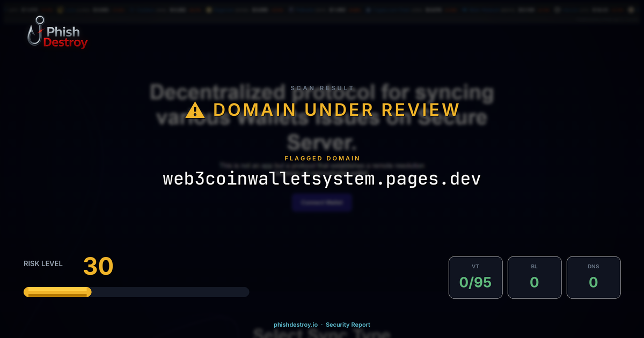
Task: Click the Connect Wallet button
Action: pyautogui.click(x=322, y=203)
